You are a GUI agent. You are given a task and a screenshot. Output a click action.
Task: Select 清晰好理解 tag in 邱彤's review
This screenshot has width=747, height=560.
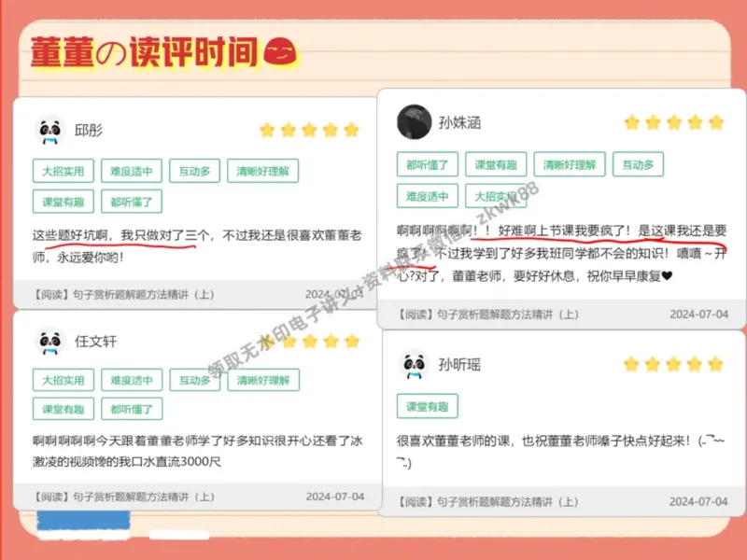point(263,171)
